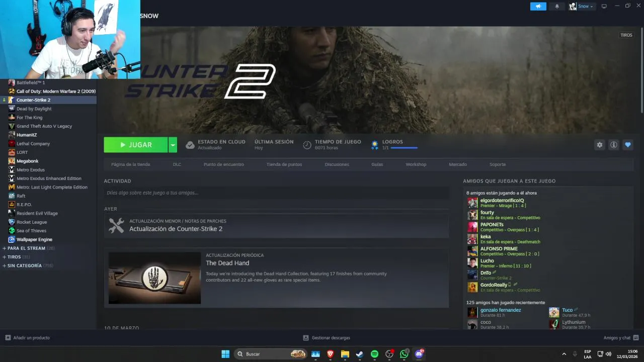Image resolution: width=644 pixels, height=362 pixels.
Task: Open Spotify from the taskbar
Action: tap(374, 354)
